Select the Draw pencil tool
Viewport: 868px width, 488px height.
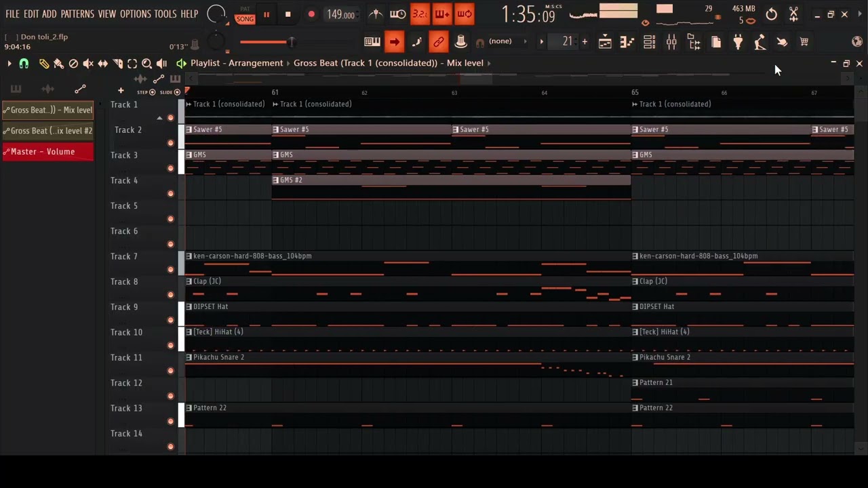(x=44, y=64)
